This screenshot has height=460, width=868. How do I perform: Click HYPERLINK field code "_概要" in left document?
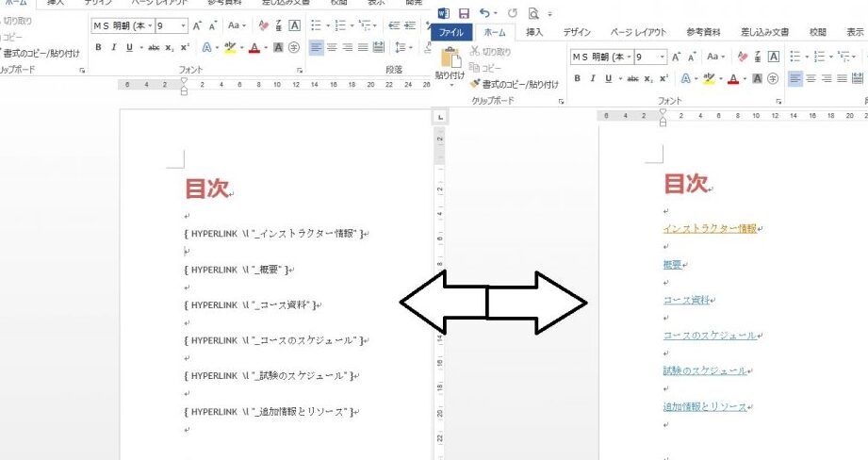coord(236,270)
